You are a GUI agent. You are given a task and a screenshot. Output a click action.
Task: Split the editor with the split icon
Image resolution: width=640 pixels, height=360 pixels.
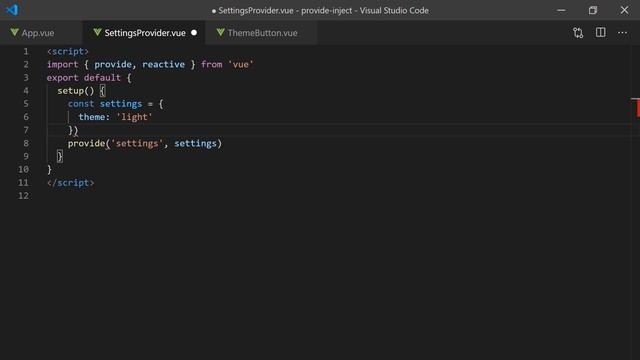600,33
